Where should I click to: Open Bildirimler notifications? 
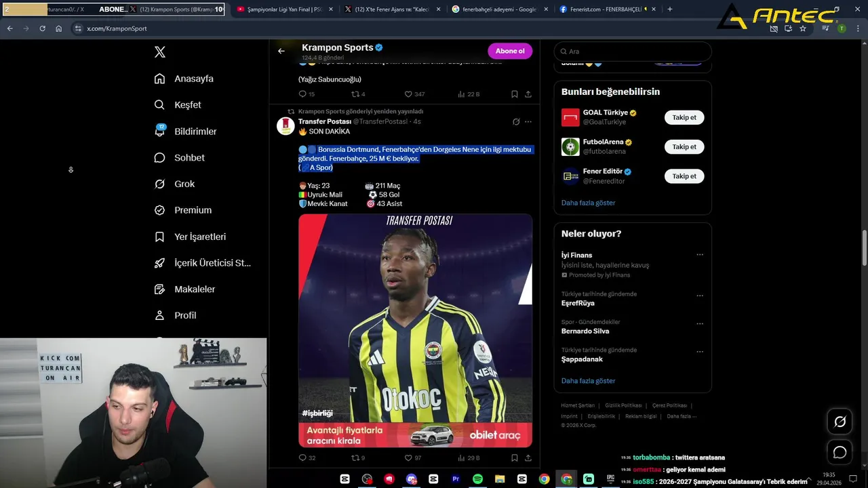[186, 131]
